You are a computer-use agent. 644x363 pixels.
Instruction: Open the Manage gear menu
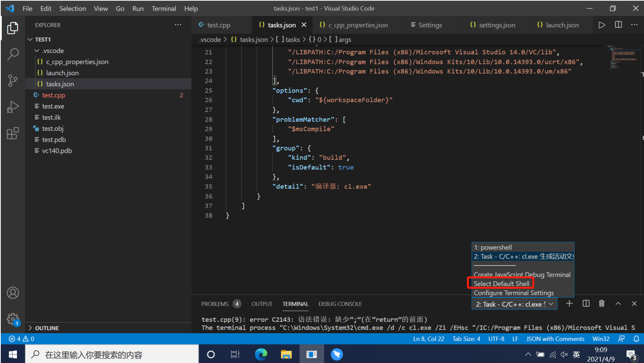pyautogui.click(x=13, y=319)
